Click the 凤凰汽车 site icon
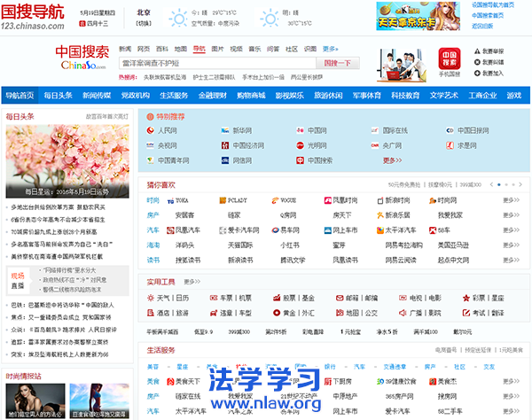Image resolution: width=532 pixels, height=420 pixels. tap(170, 230)
